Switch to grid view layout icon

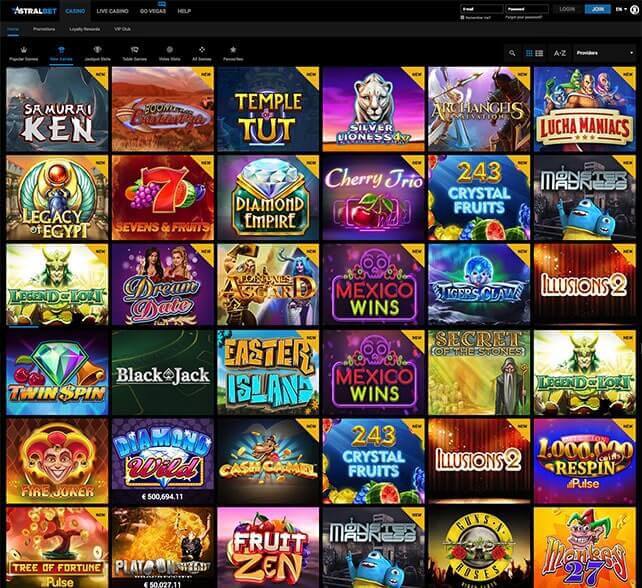529,53
